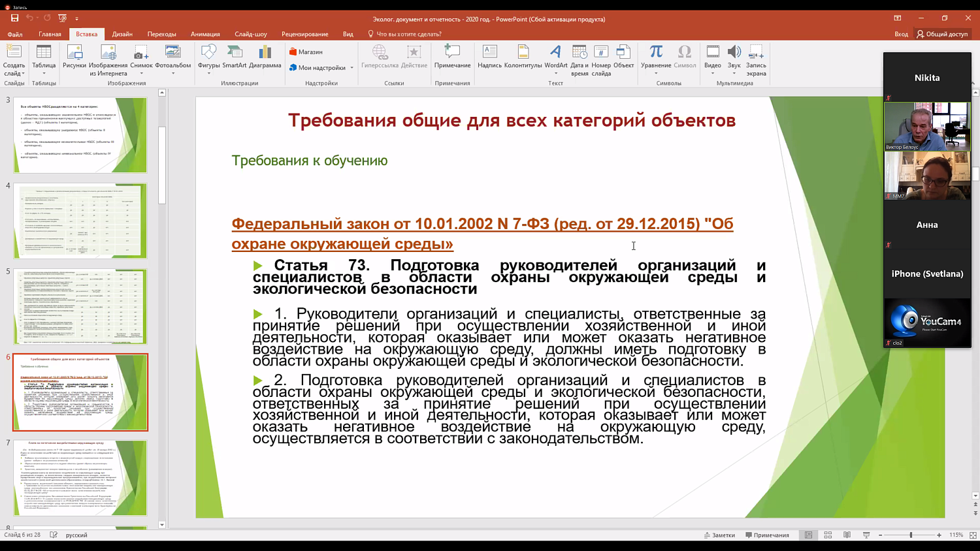
Task: Click Требования к обучению subtitle text
Action: pyautogui.click(x=309, y=161)
